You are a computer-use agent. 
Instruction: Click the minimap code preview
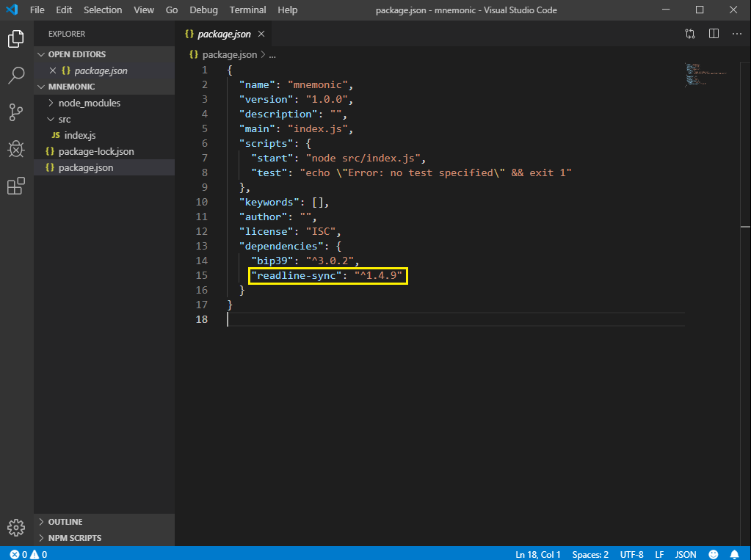(x=706, y=75)
